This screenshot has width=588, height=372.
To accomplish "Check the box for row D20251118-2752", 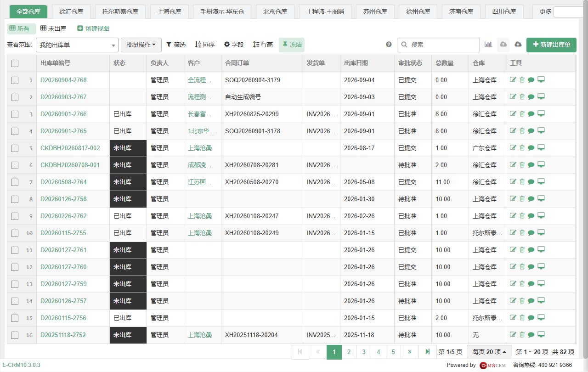I will [15, 335].
